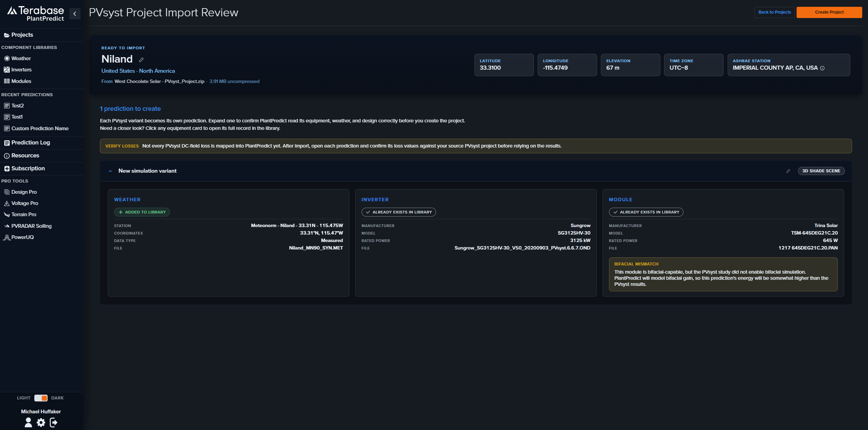Image resolution: width=868 pixels, height=430 pixels.
Task: Click the United States · North America text
Action: 138,71
